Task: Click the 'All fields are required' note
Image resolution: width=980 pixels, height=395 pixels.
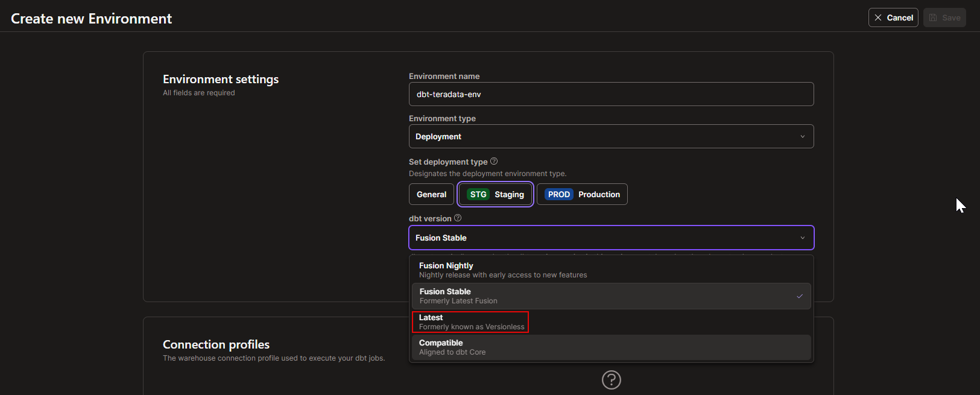Action: click(199, 93)
